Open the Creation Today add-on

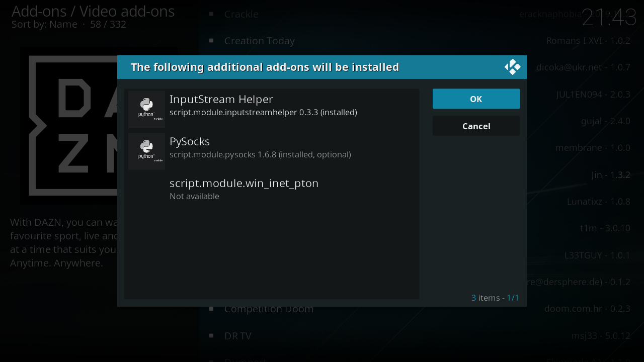tap(260, 41)
